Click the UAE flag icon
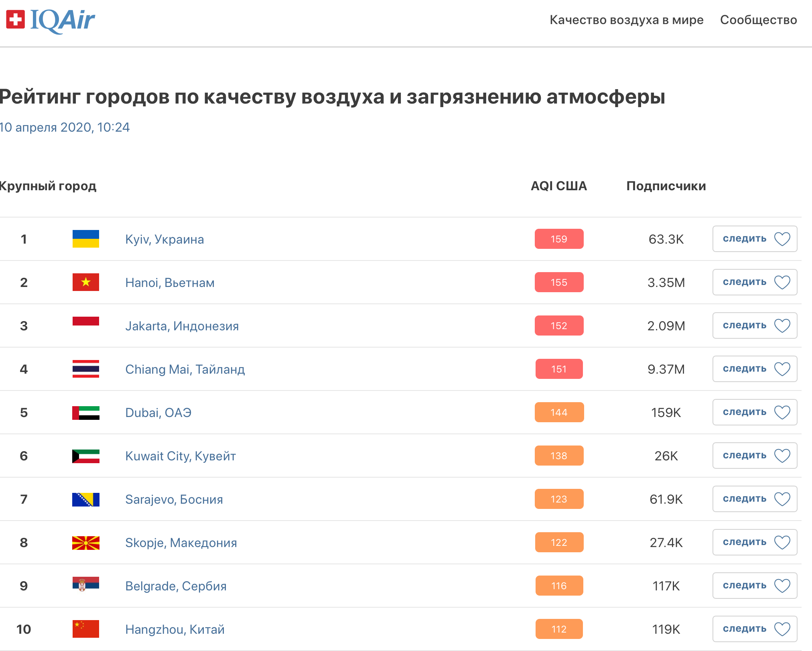Image resolution: width=812 pixels, height=651 pixels. pos(85,413)
